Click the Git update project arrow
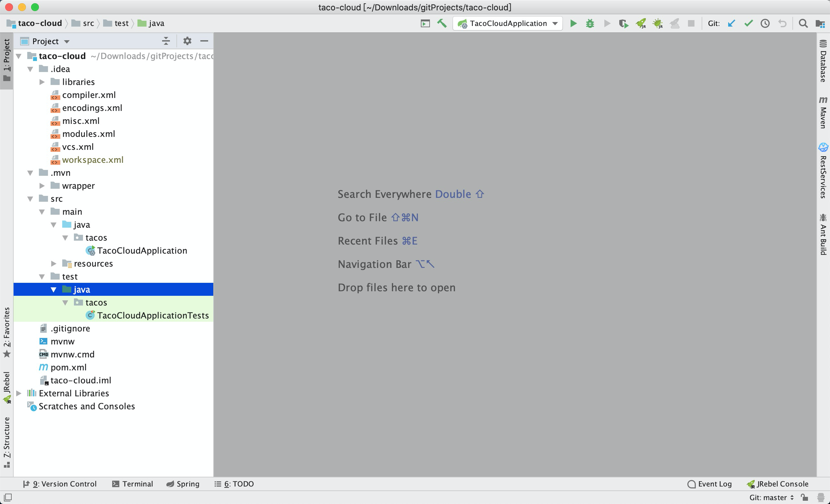The width and height of the screenshot is (830, 504). (731, 23)
